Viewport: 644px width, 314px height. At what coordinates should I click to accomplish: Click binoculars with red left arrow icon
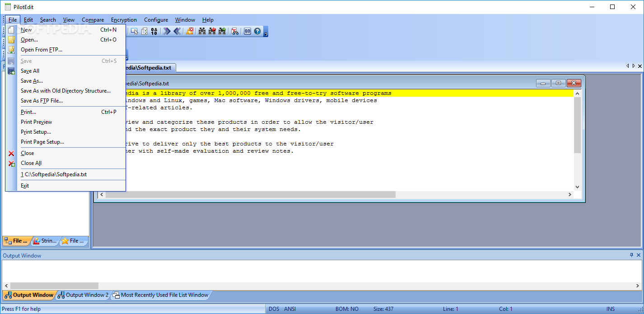tap(212, 31)
